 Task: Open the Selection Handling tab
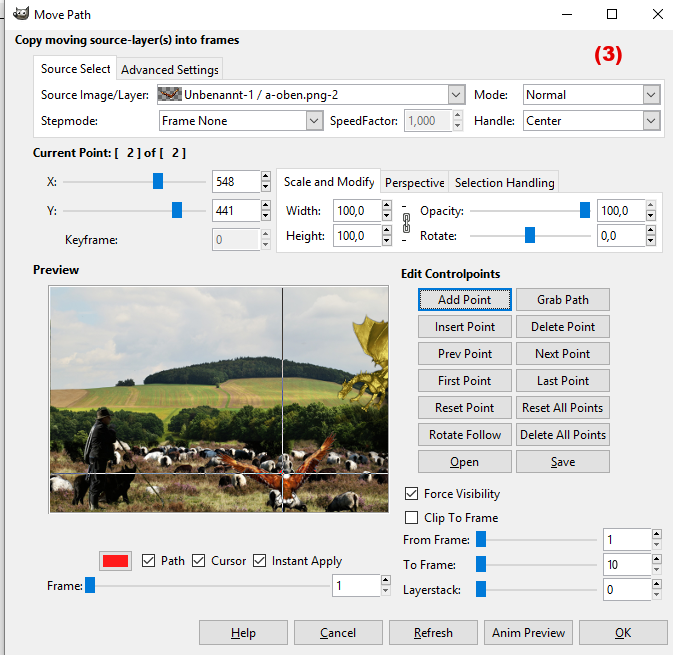pos(504,183)
